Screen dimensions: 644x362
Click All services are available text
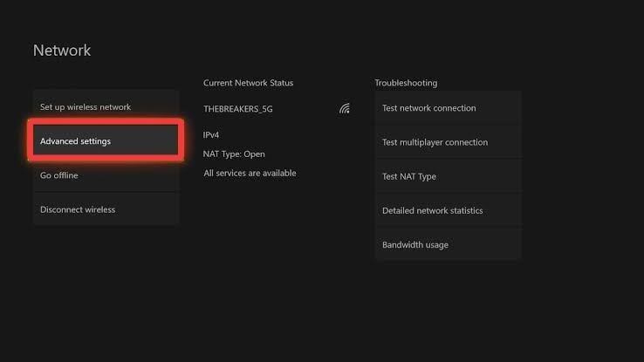250,174
